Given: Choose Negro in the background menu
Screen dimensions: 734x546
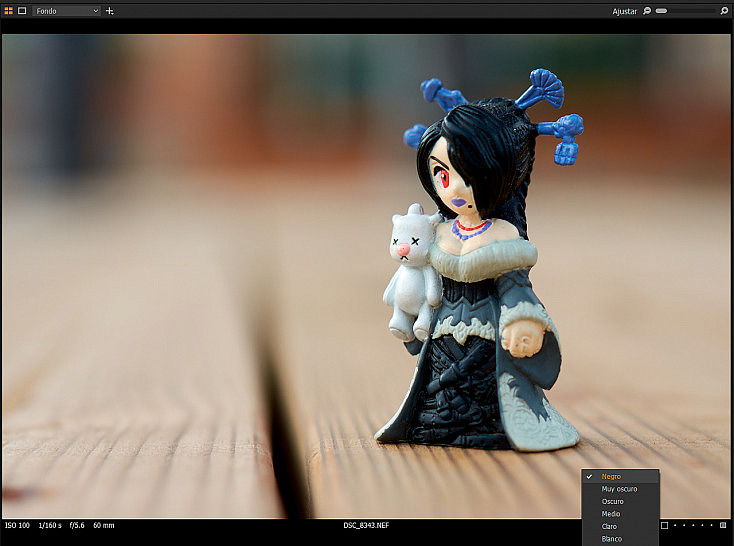Looking at the screenshot, I should [620, 476].
